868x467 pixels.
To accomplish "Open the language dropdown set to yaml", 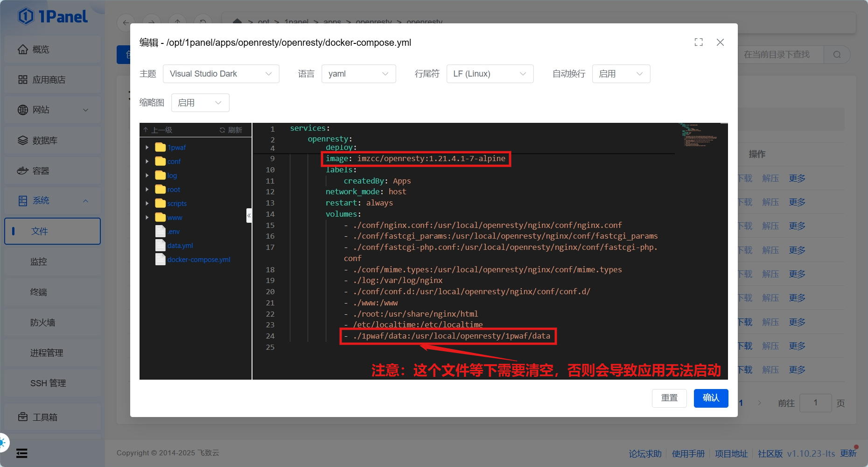I will (358, 74).
